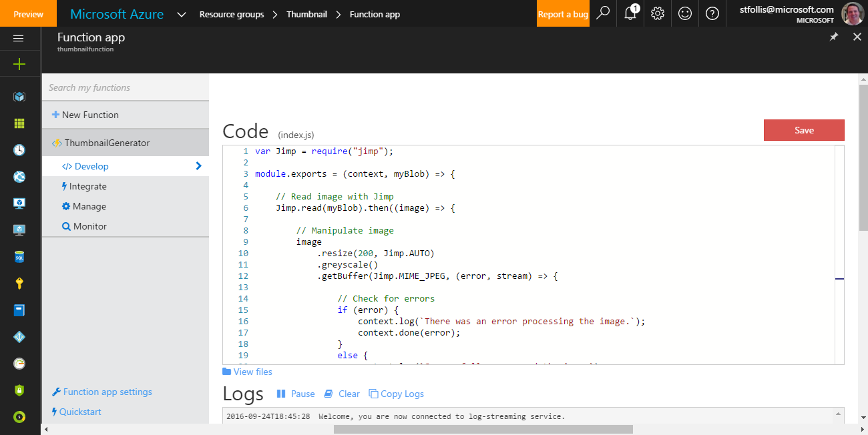This screenshot has width=868, height=435.
Task: Pin the Function app blade
Action: click(833, 37)
